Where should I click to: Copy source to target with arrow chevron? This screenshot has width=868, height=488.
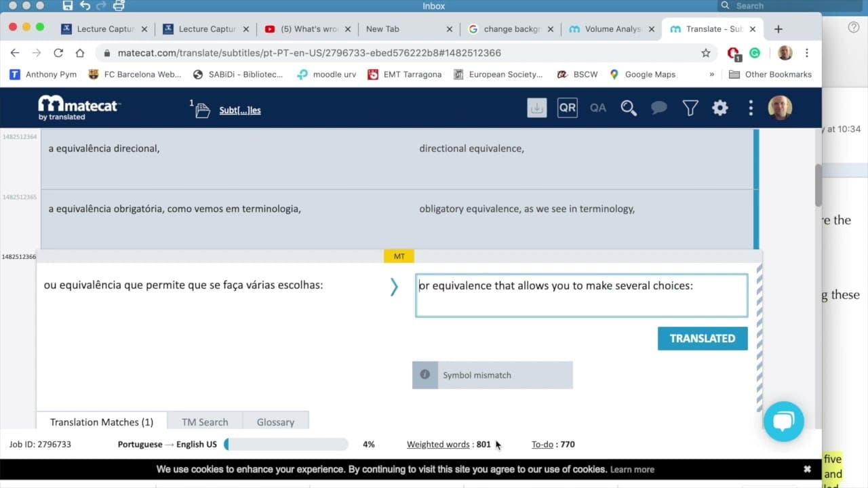click(x=394, y=287)
